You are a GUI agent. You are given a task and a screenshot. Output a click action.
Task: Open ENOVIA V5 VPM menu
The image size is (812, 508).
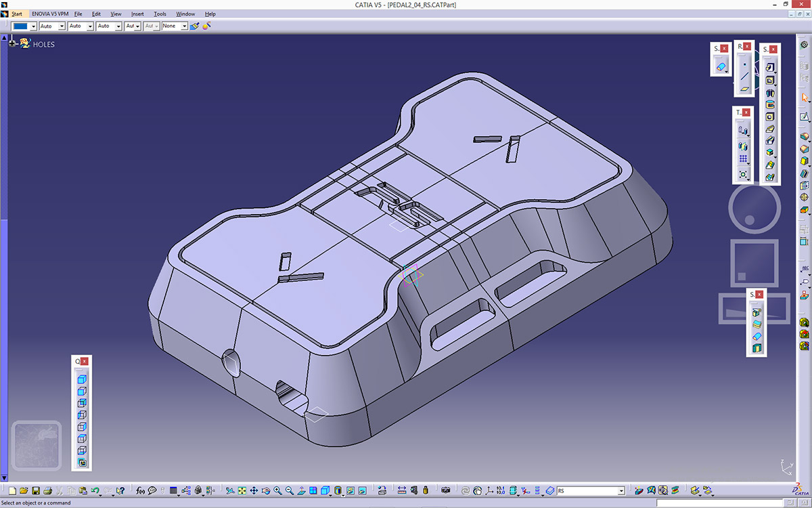[50, 14]
